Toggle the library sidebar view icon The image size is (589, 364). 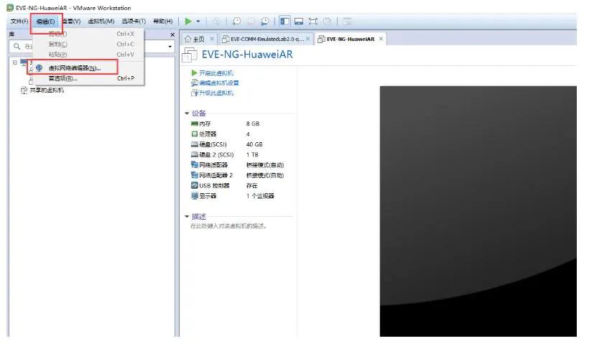tap(284, 22)
